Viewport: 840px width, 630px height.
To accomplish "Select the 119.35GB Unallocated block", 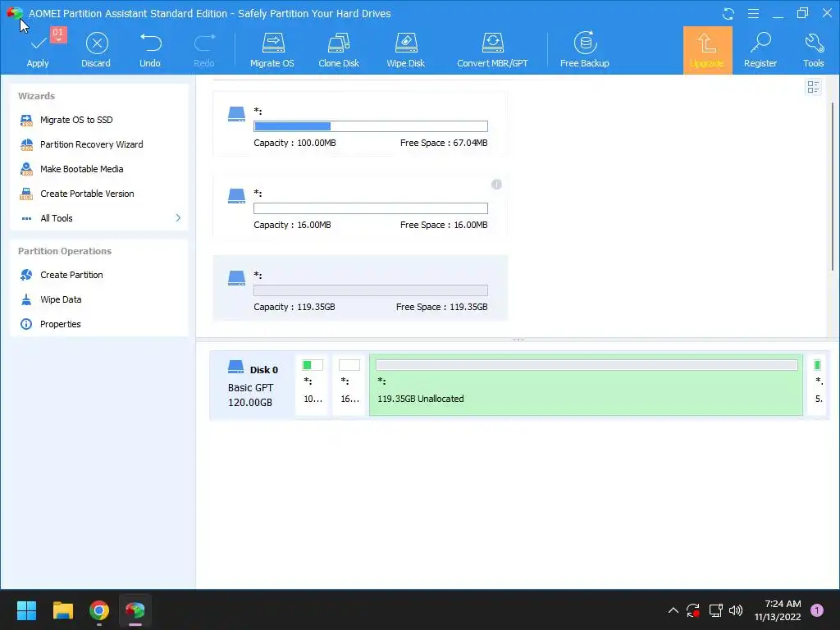I will click(x=586, y=385).
